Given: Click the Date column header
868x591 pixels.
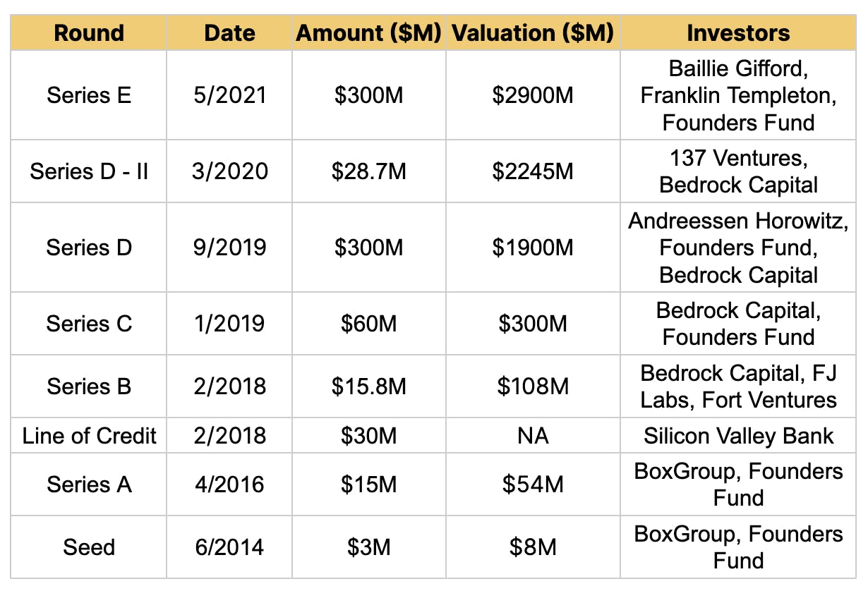Looking at the screenshot, I should 229,33.
